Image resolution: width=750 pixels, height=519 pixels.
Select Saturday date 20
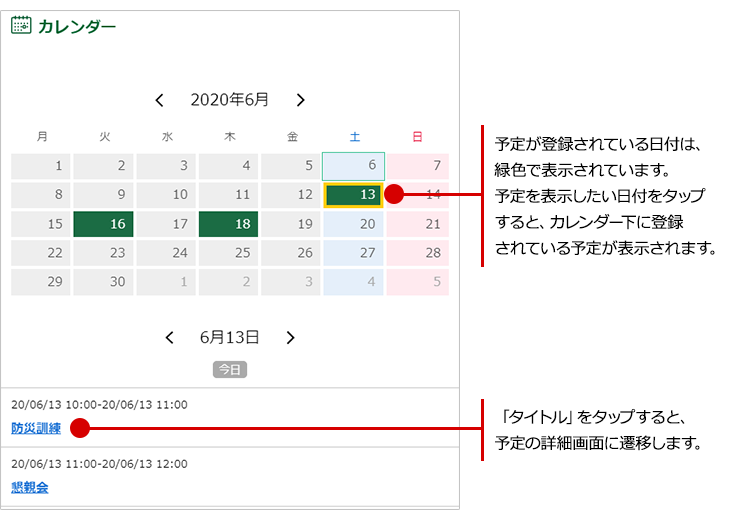pyautogui.click(x=354, y=224)
